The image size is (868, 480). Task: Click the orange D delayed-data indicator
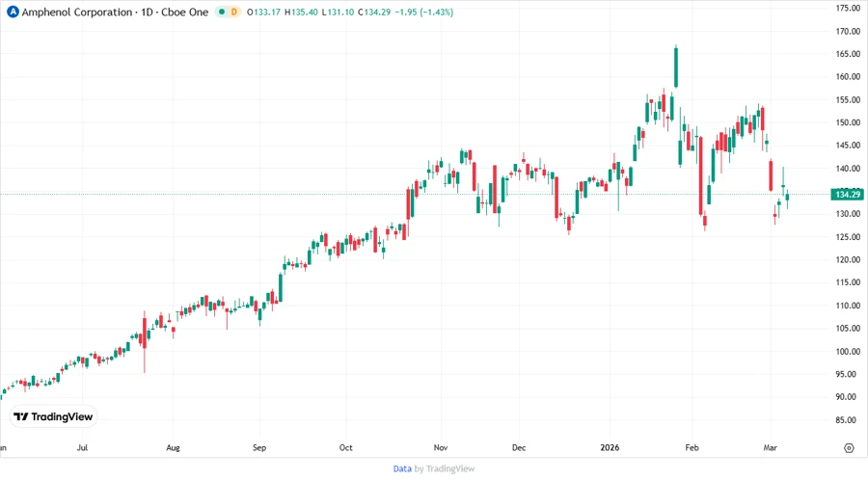point(233,12)
